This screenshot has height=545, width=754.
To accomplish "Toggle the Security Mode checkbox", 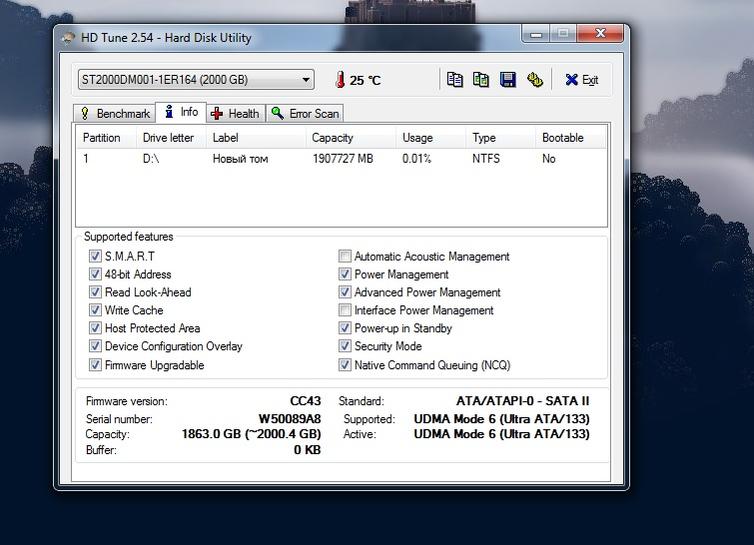I will tap(345, 346).
